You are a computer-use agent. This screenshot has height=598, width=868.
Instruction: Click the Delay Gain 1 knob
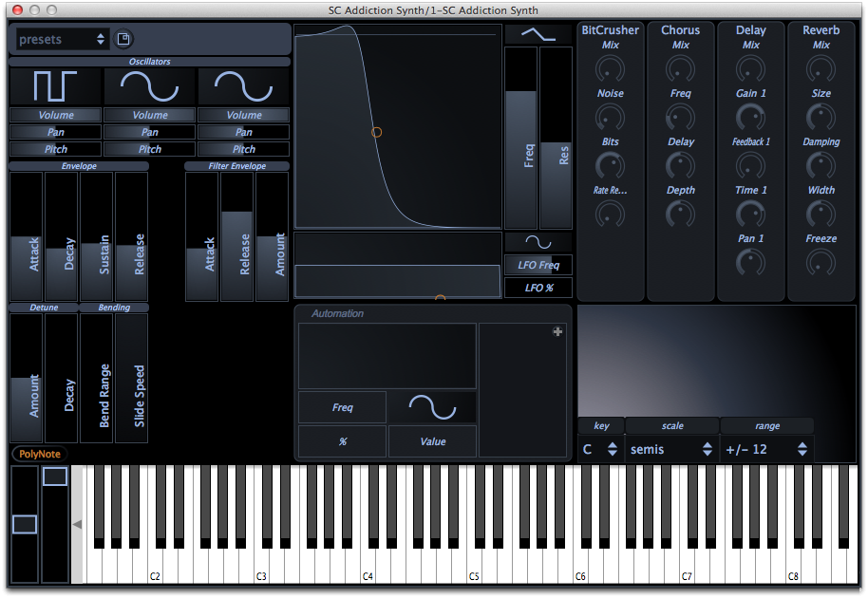point(750,118)
